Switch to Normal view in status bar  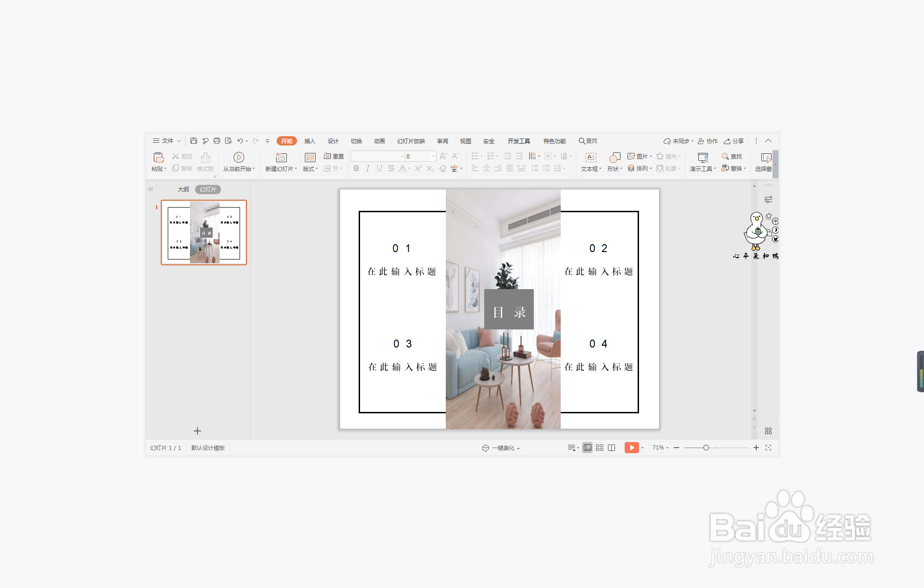588,448
